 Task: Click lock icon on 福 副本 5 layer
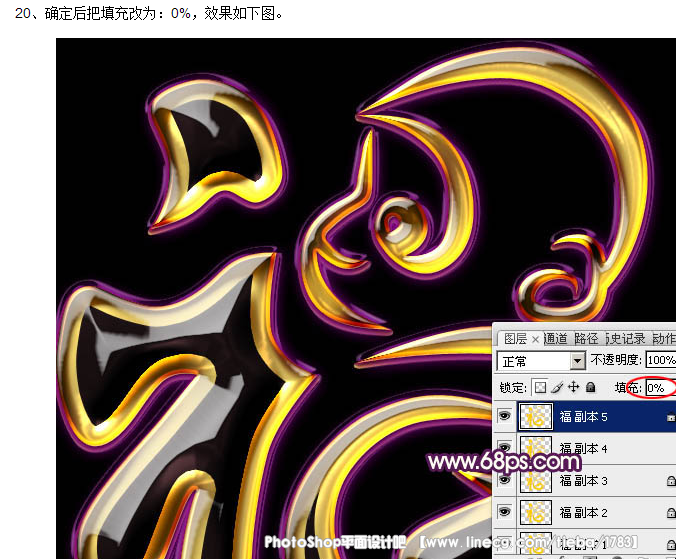(x=670, y=416)
